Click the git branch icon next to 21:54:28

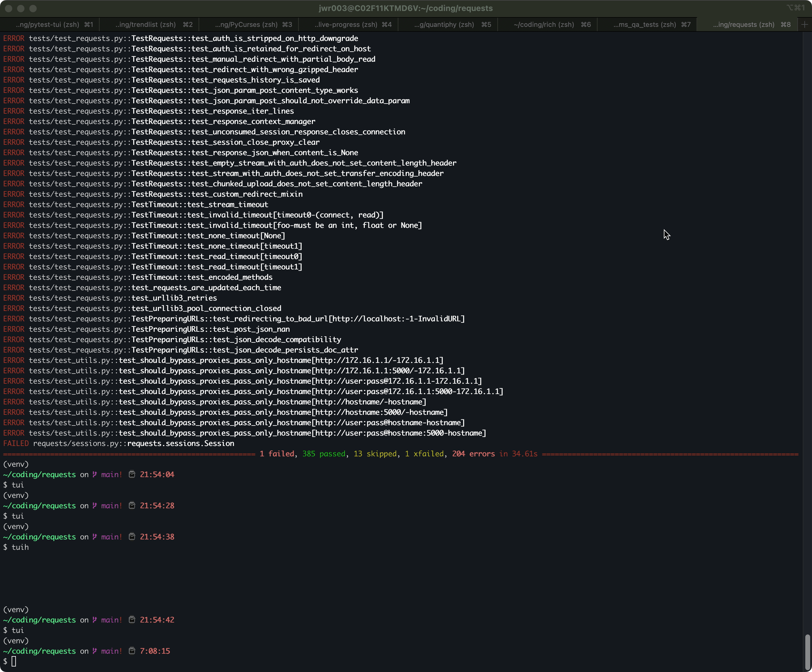click(x=95, y=505)
